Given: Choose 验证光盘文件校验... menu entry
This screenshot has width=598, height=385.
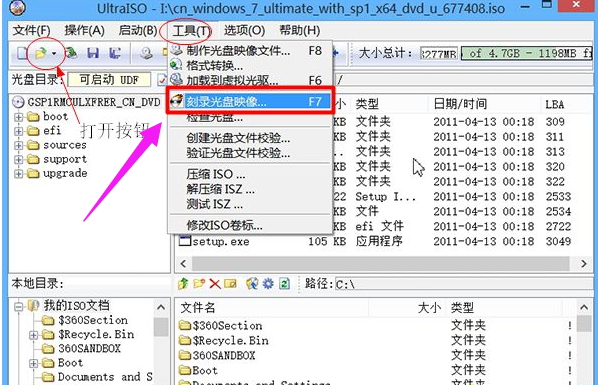Looking at the screenshot, I should [250, 153].
